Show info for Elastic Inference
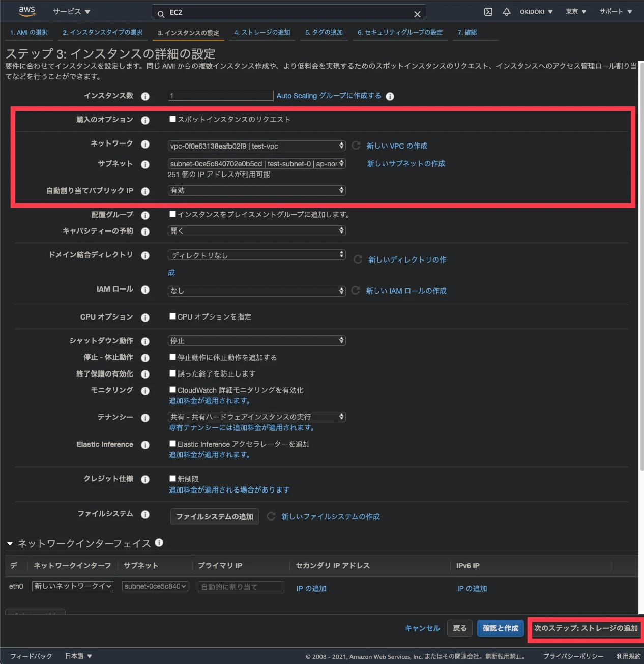The width and height of the screenshot is (644, 664). click(145, 445)
